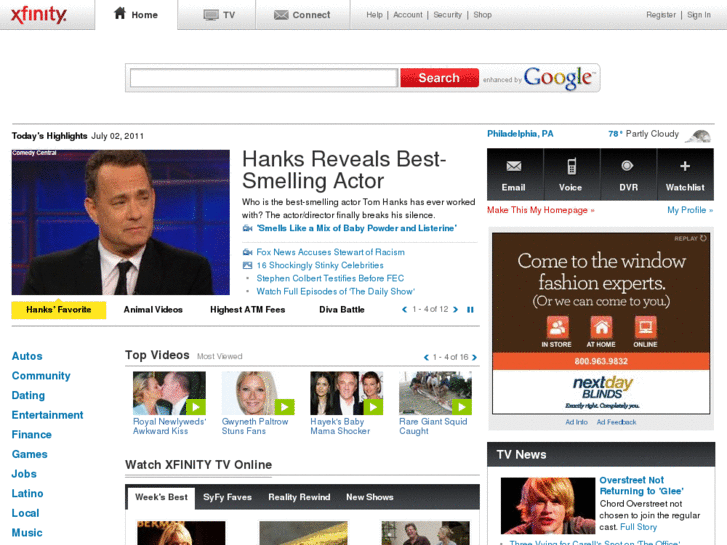Click Register link
727x545 pixels.
661,15
